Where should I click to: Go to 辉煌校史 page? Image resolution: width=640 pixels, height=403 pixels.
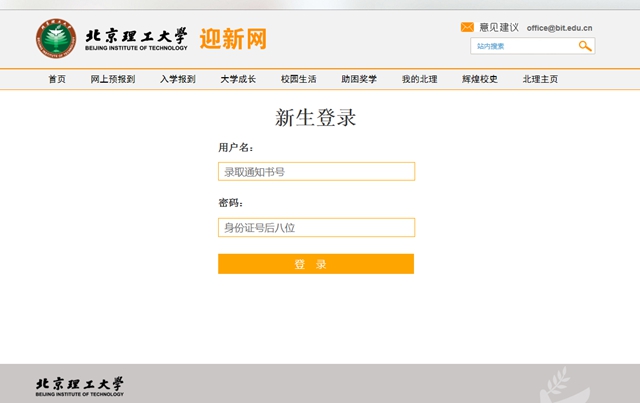point(479,79)
